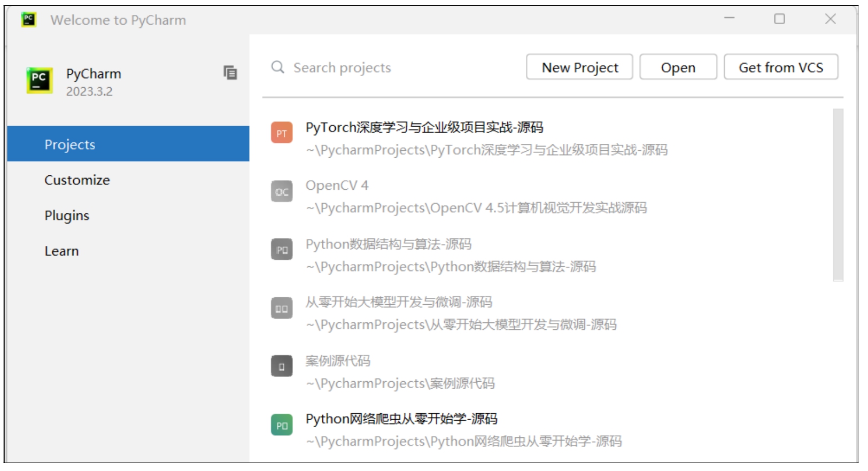Click the orange PT project icon

282,133
